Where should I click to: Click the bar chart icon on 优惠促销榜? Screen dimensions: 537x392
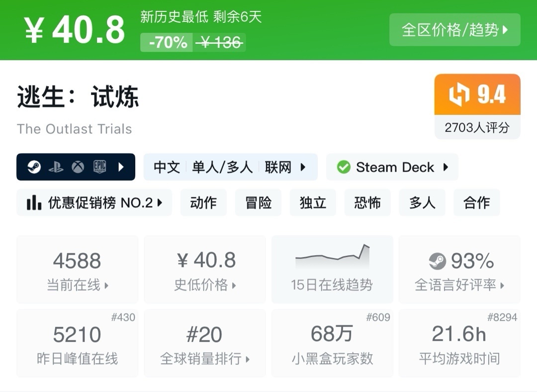point(33,202)
